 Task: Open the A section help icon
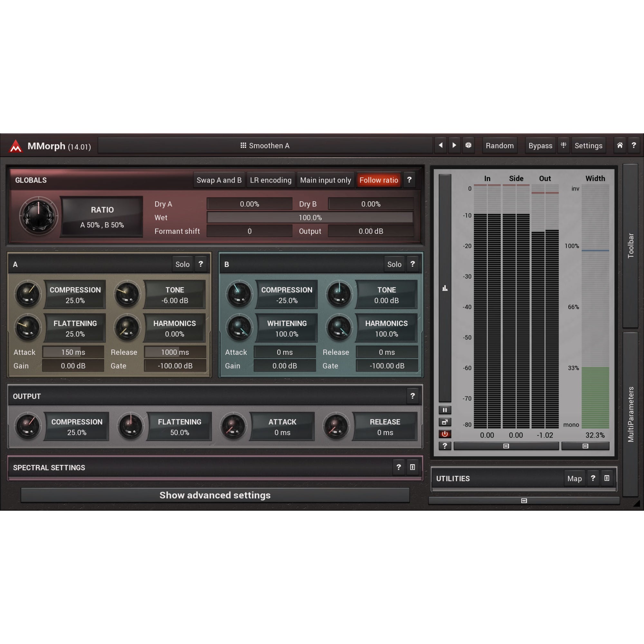(x=201, y=264)
